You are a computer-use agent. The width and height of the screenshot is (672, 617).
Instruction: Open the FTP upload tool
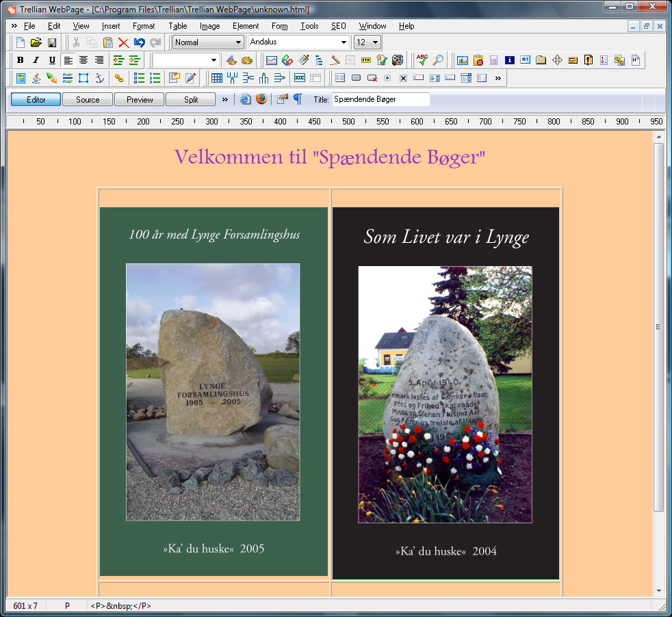click(366, 60)
